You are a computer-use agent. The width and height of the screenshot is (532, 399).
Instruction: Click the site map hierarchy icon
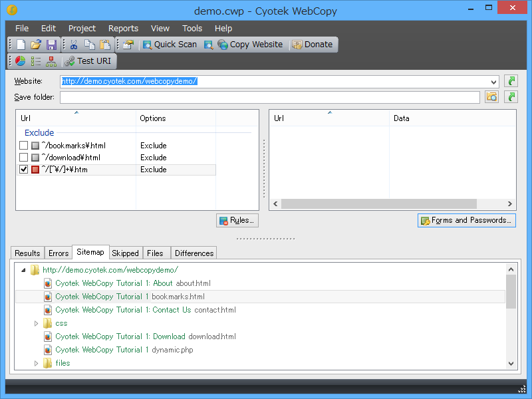(x=51, y=61)
